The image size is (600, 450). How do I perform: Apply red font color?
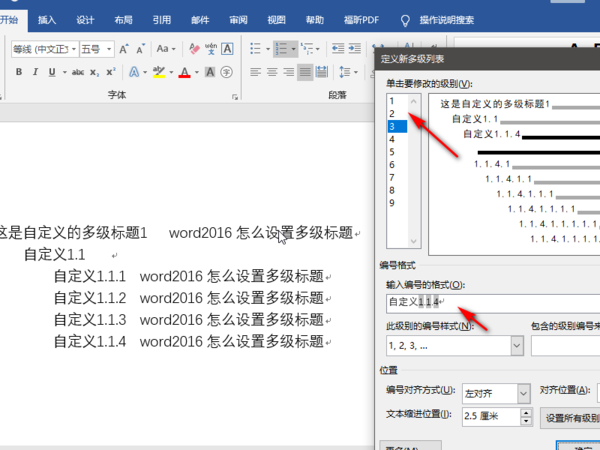(x=184, y=72)
